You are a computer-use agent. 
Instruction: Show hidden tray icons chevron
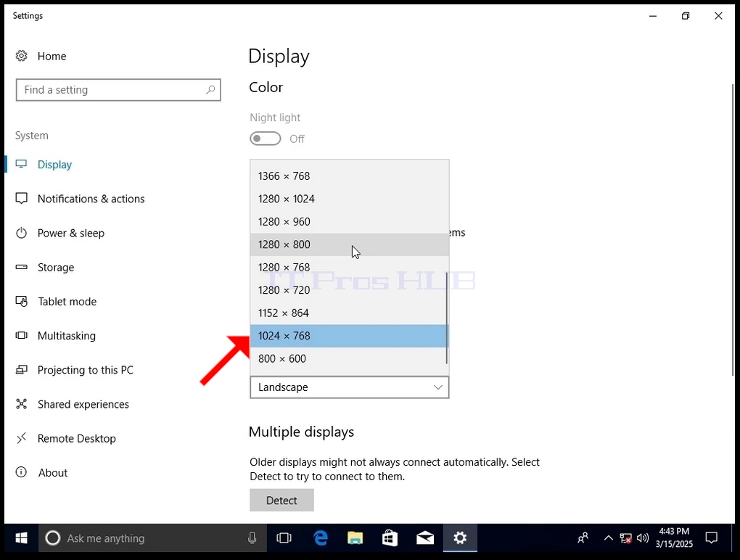point(609,538)
